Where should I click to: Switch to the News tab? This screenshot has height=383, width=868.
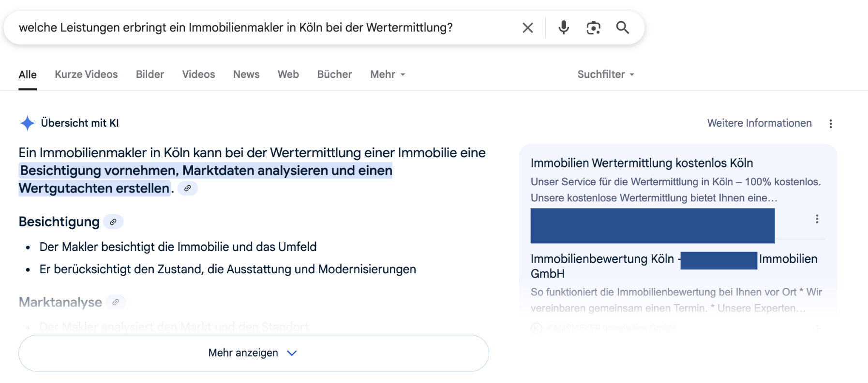coord(246,74)
